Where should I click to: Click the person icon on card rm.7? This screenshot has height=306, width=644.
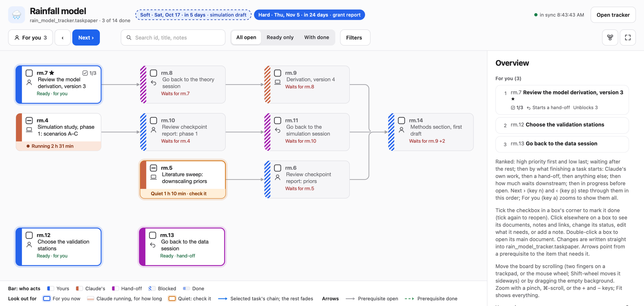29,82
